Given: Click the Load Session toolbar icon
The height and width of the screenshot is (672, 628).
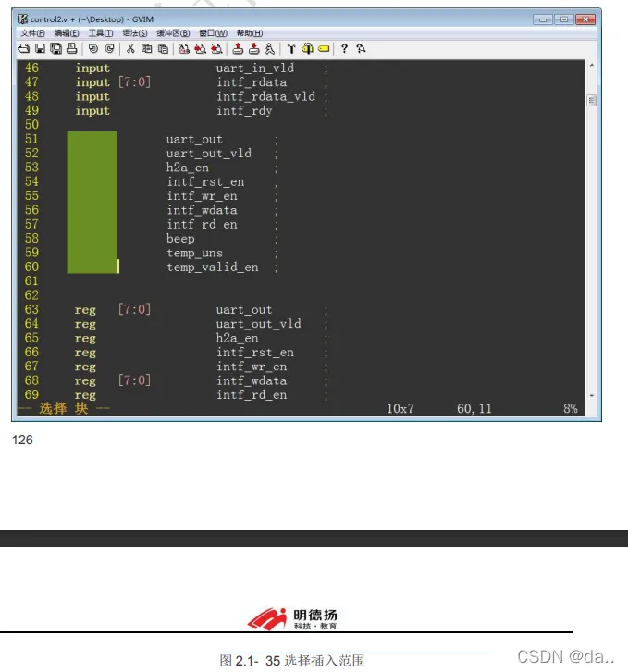Looking at the screenshot, I should (x=238, y=48).
